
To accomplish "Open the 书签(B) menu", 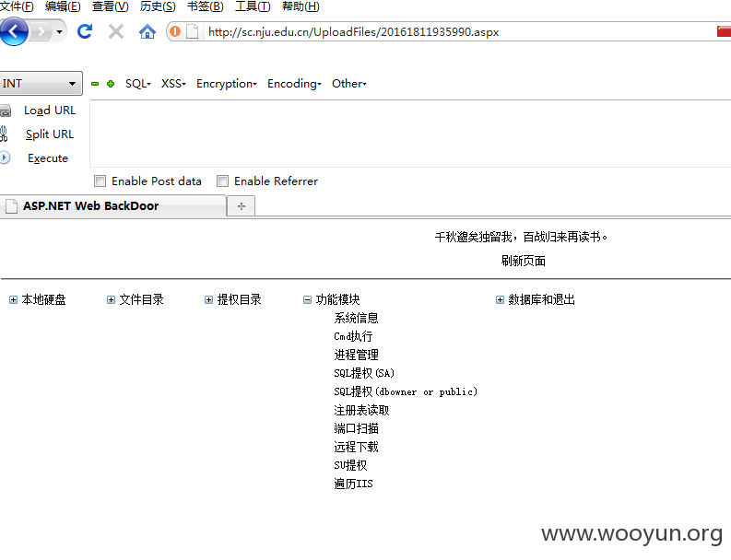I will pos(206,6).
